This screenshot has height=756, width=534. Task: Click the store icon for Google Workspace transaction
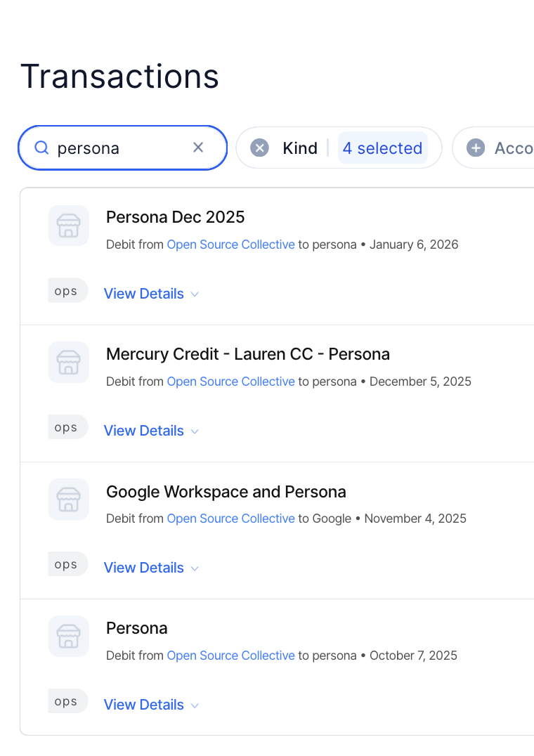click(68, 500)
